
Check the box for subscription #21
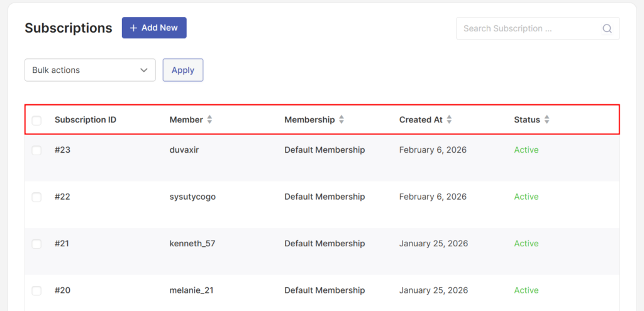(x=36, y=244)
